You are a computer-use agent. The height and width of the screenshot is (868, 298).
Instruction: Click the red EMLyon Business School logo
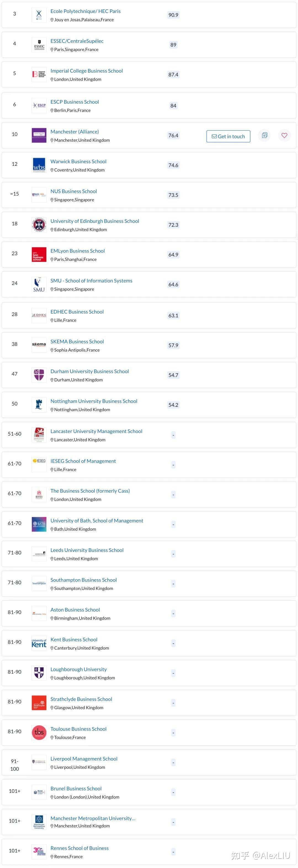(x=39, y=255)
